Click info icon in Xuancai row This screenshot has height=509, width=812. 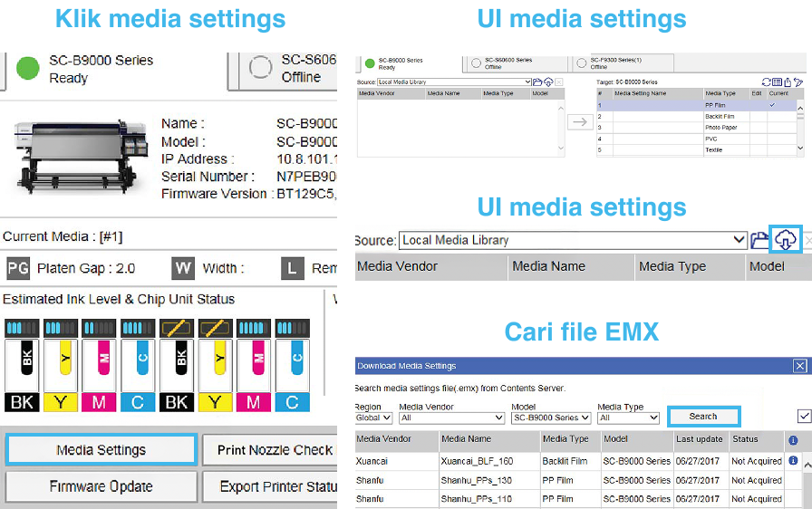coord(793,460)
